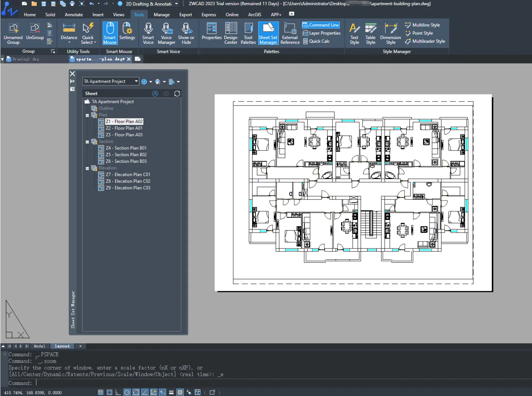Switch to the Annotate ribbon tab

tap(74, 15)
